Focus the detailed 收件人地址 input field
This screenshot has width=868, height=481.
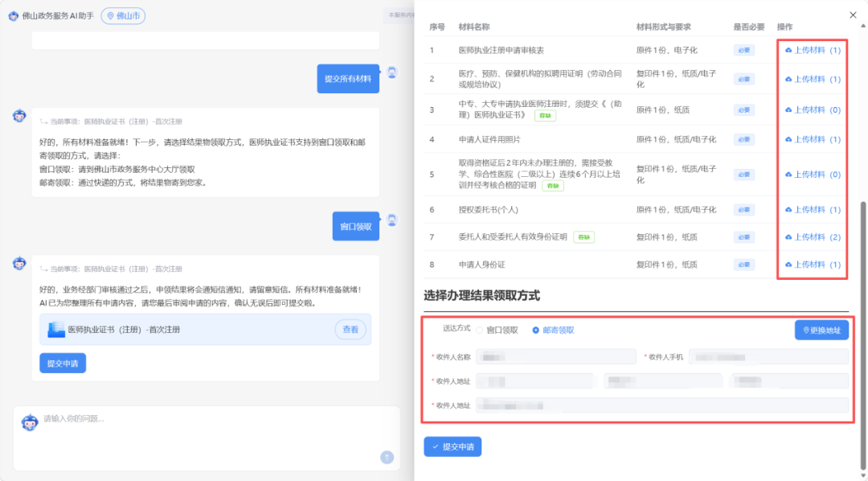[662, 405]
